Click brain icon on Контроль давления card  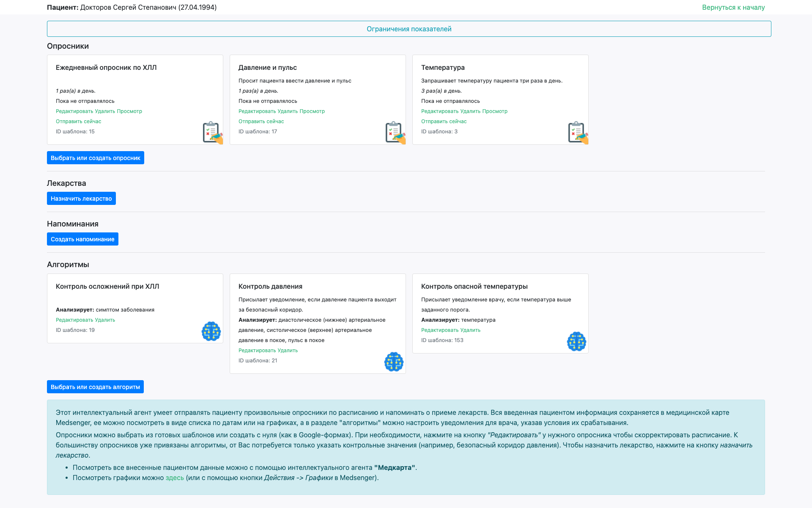[x=394, y=362]
